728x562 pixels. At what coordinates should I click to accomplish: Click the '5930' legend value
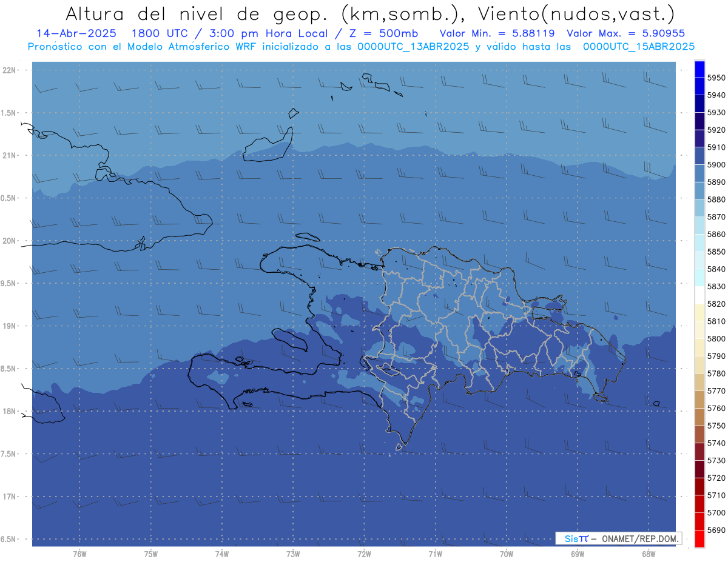716,113
